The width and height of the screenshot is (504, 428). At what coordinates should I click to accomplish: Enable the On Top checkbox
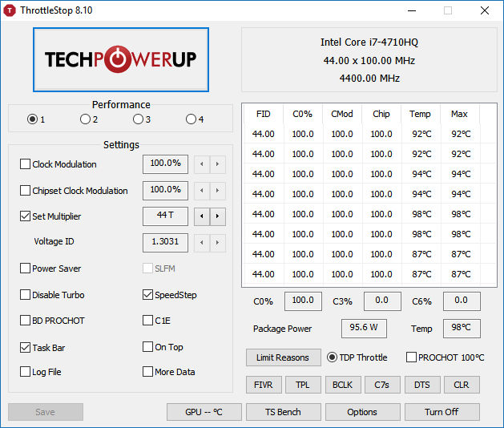click(147, 346)
